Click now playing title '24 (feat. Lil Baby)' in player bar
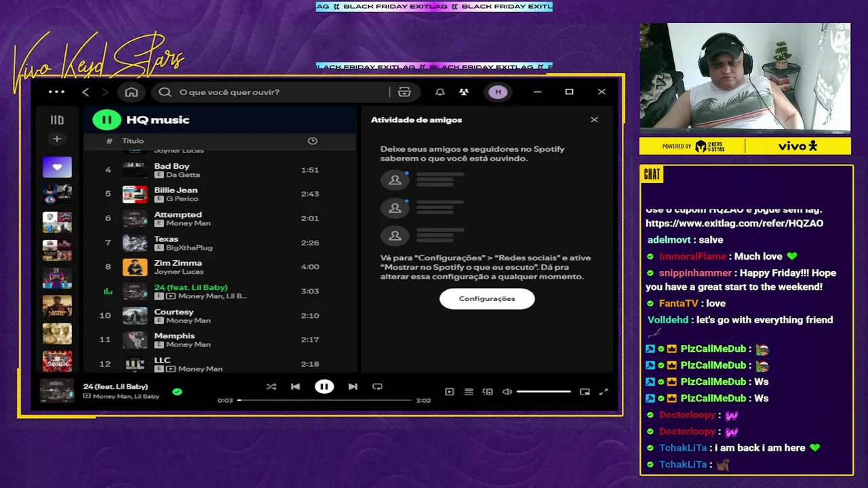The image size is (868, 488). (115, 387)
